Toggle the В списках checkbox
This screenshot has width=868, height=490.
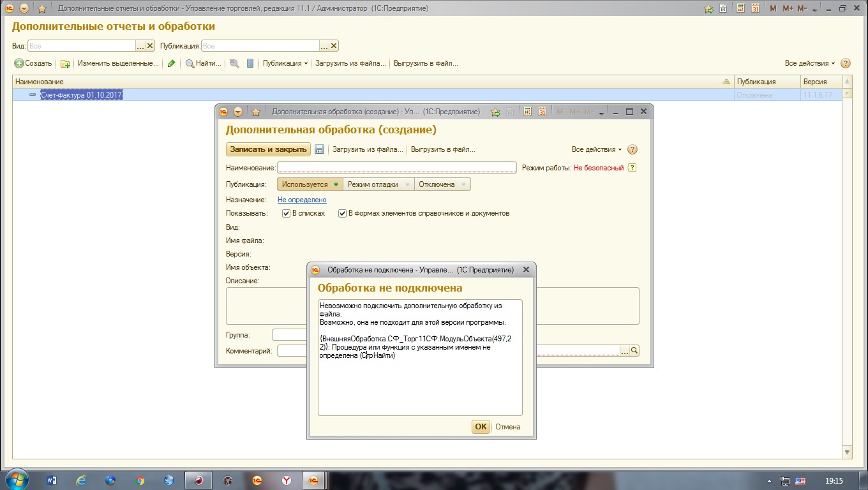[287, 213]
